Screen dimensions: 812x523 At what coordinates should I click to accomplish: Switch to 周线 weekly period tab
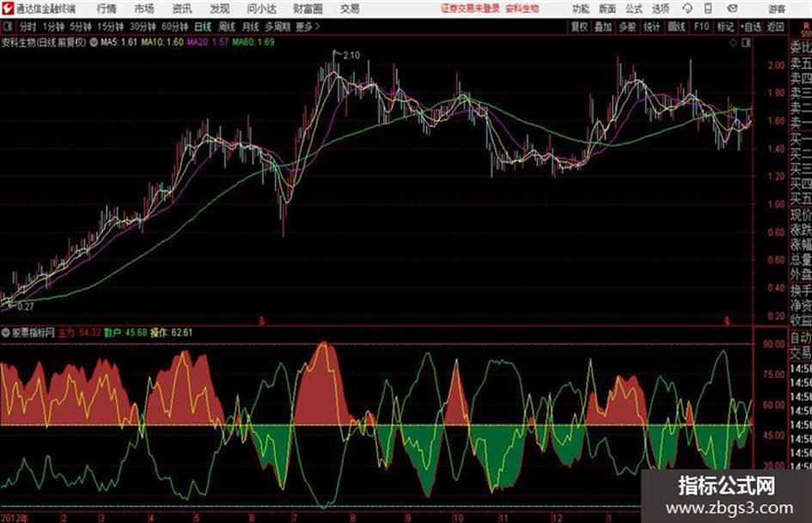point(226,27)
